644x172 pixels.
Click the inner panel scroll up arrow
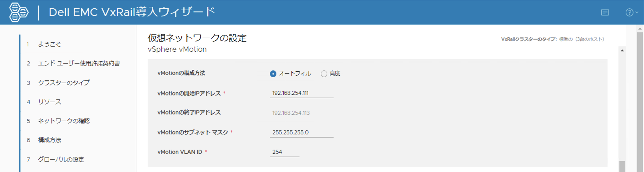(622, 51)
